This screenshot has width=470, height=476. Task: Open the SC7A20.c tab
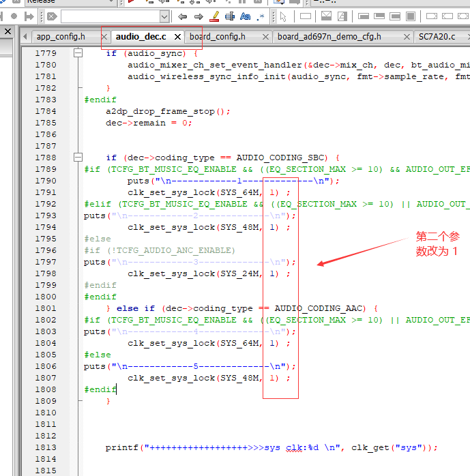coord(437,37)
